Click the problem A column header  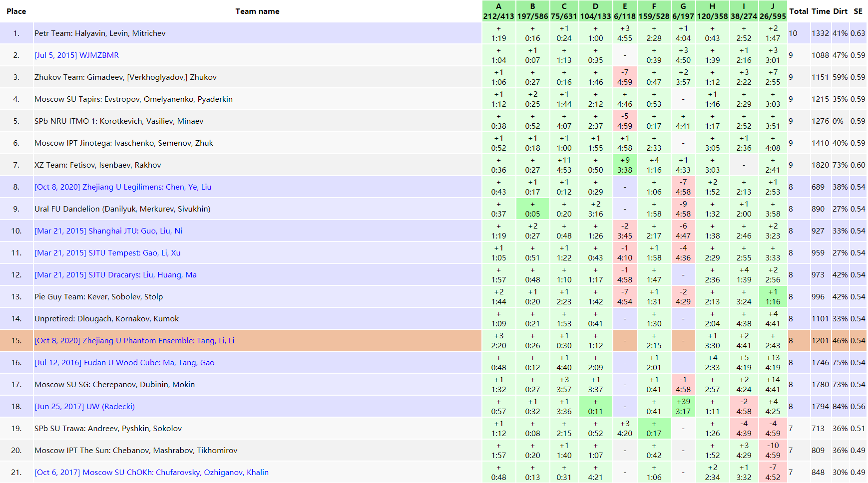tap(498, 11)
